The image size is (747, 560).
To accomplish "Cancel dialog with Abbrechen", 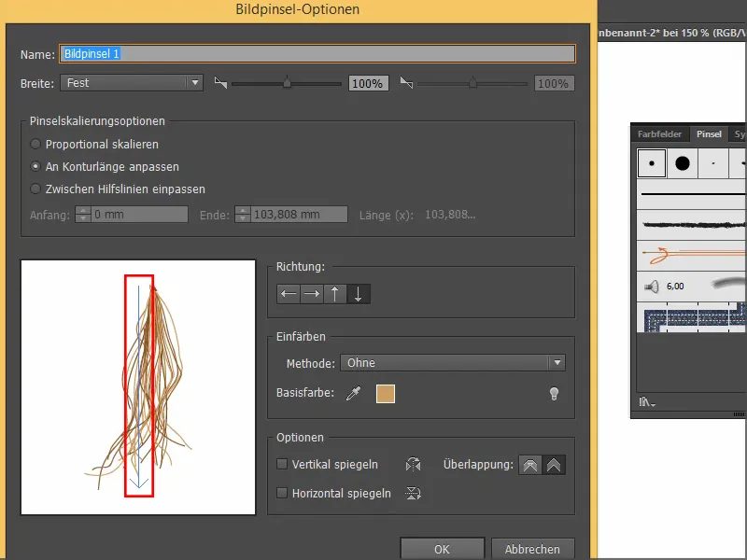I will point(532,549).
